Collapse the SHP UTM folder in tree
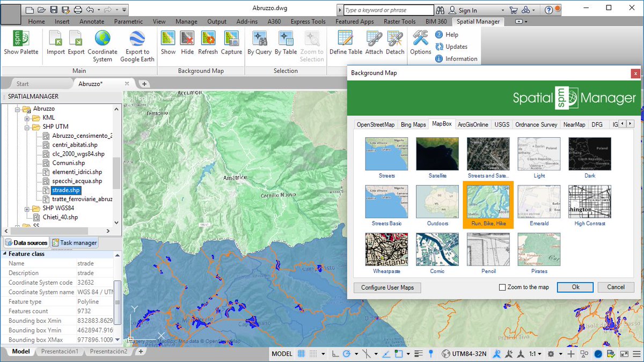 (27, 127)
